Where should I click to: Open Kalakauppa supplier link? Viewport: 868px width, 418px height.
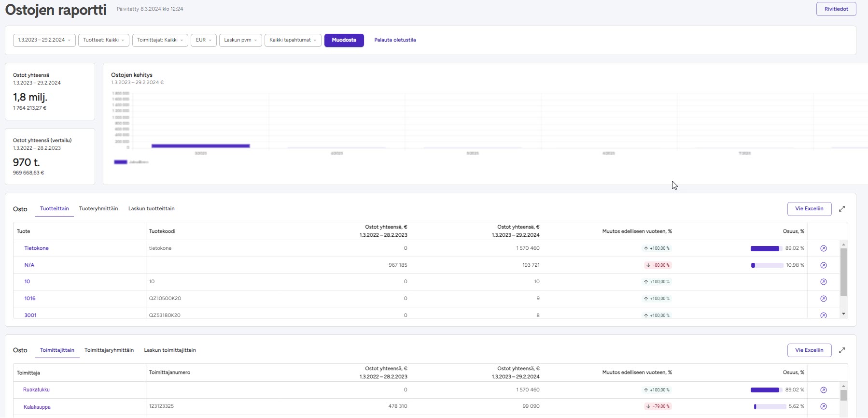(37, 407)
